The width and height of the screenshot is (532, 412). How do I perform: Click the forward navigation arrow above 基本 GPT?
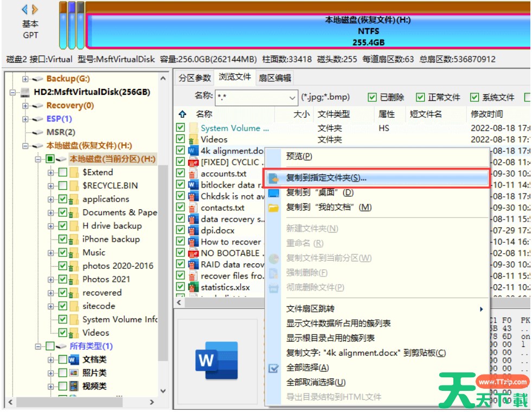pos(35,10)
